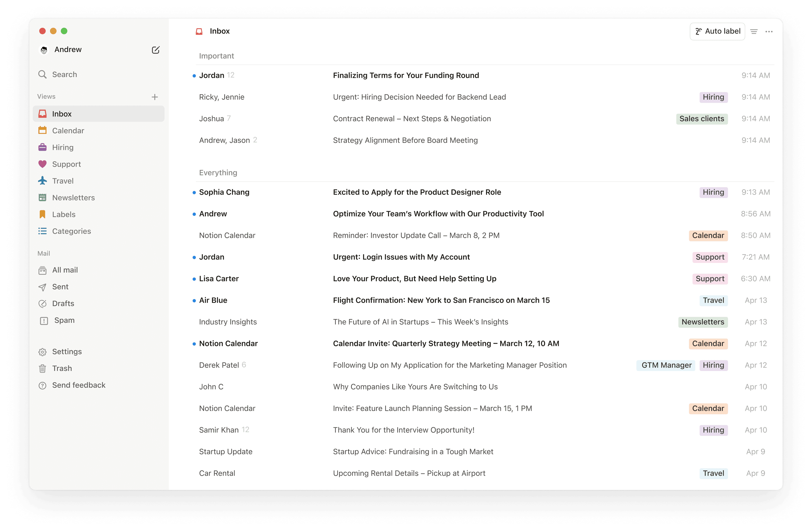Collapse the Everything section
Screen dimensions: 812x530
[x=218, y=173]
